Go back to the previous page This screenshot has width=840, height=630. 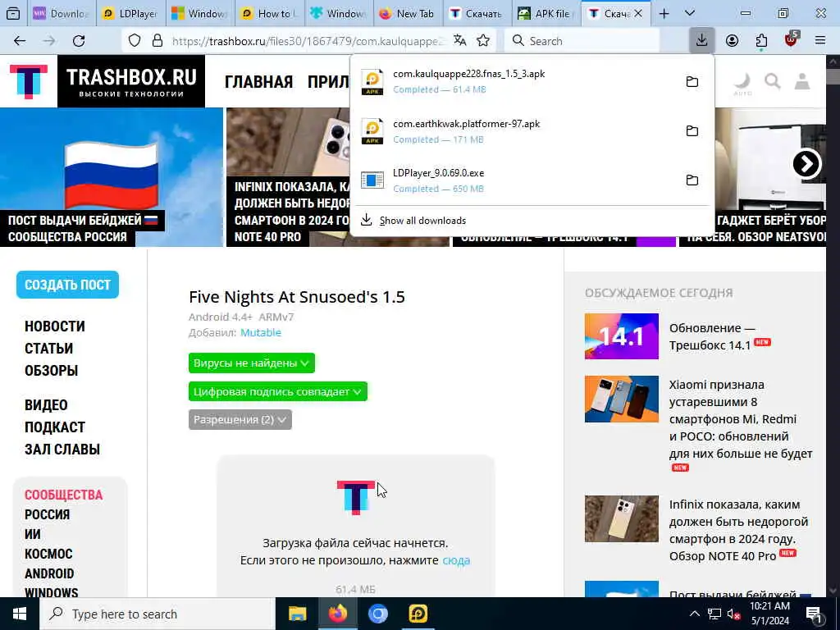(x=20, y=41)
